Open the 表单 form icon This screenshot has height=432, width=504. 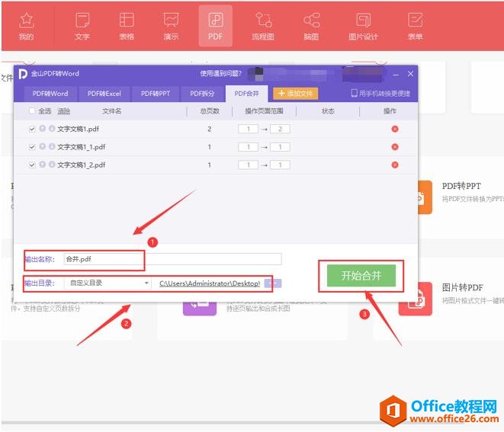[415, 27]
